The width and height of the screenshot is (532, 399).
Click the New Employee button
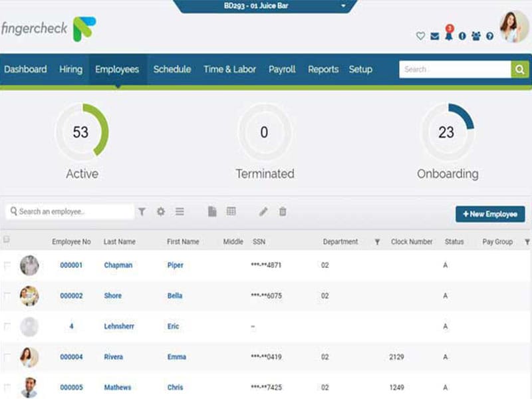click(x=490, y=214)
